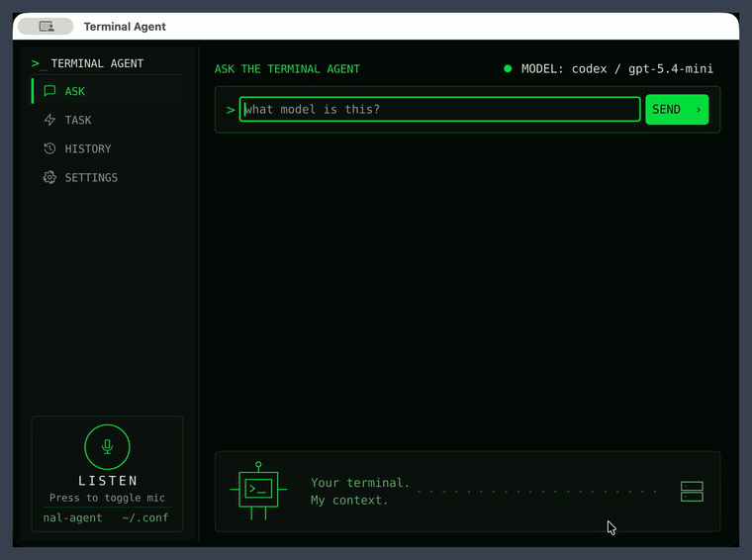Image resolution: width=752 pixels, height=560 pixels.
Task: Click the Terminal Agent window title
Action: pyautogui.click(x=125, y=27)
